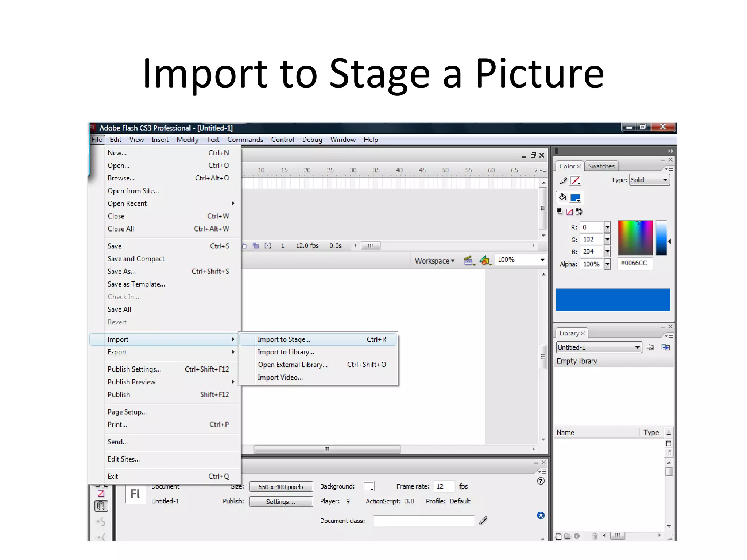Open the Edit Symbols shapes icon
747x560 pixels.
tap(485, 261)
